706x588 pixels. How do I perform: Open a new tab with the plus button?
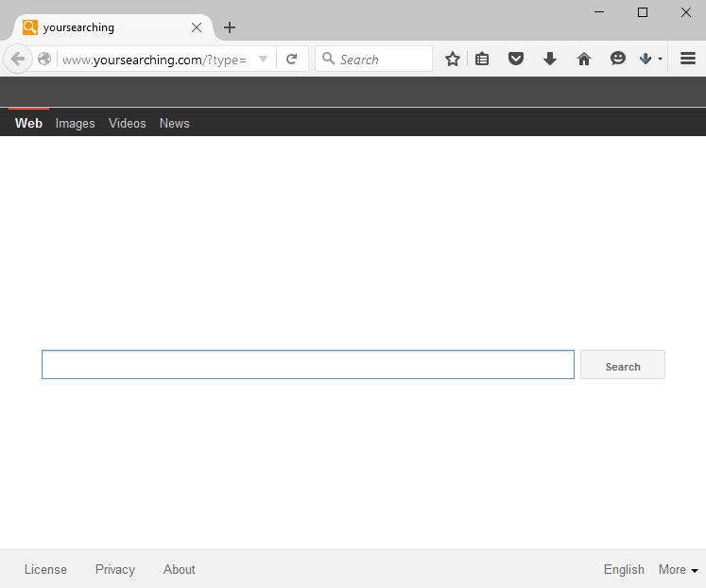coord(230,27)
